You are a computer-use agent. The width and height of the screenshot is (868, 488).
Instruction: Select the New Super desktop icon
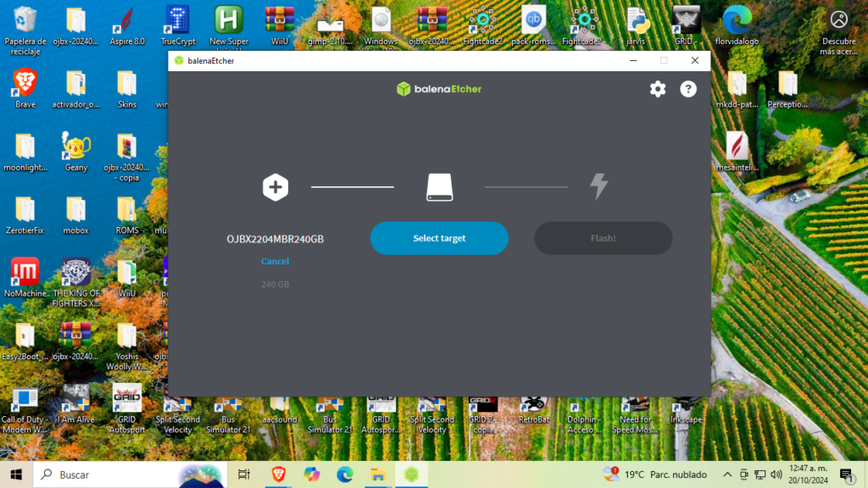[x=229, y=26]
